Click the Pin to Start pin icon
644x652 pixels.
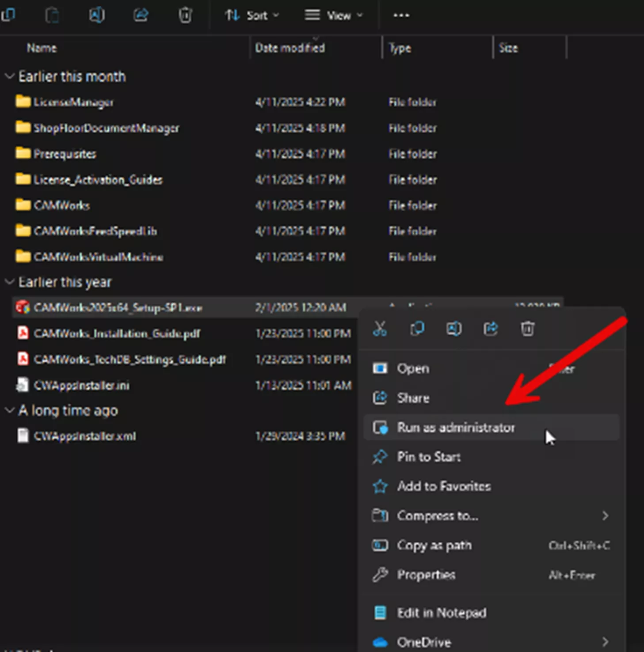(x=380, y=457)
